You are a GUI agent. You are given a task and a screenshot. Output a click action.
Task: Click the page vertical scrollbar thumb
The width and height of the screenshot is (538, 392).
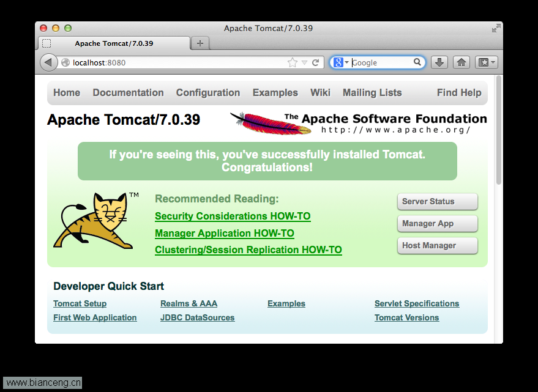[499, 130]
